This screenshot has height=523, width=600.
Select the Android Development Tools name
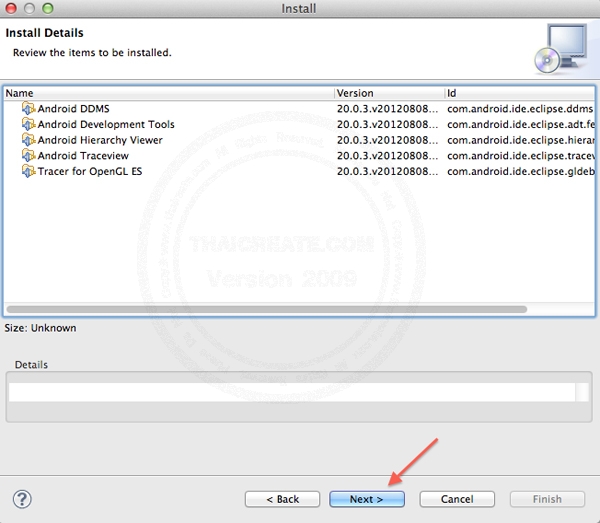[106, 124]
